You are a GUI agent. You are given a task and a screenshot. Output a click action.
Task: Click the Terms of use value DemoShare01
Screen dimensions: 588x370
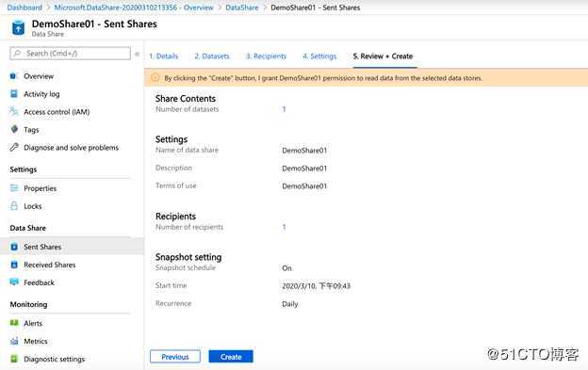[x=304, y=185]
